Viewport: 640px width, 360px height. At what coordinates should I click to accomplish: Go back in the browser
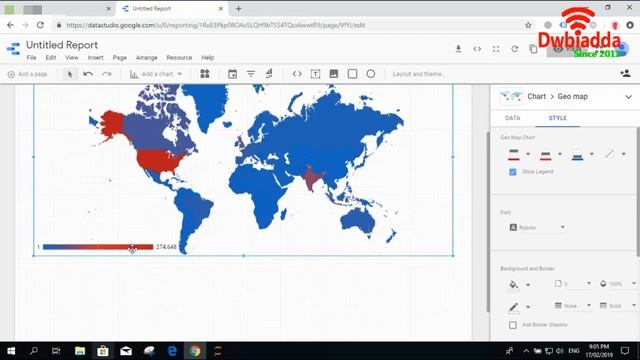tap(10, 25)
